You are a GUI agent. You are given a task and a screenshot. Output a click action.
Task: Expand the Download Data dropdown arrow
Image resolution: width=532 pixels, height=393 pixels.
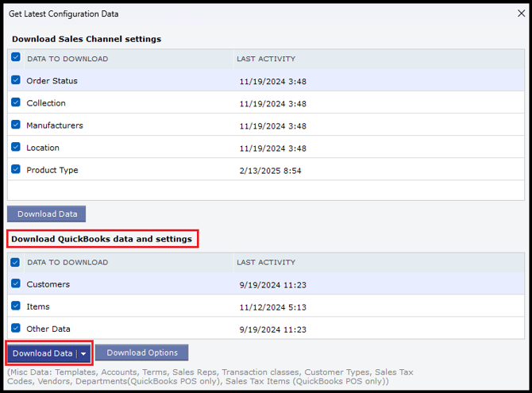(x=83, y=353)
